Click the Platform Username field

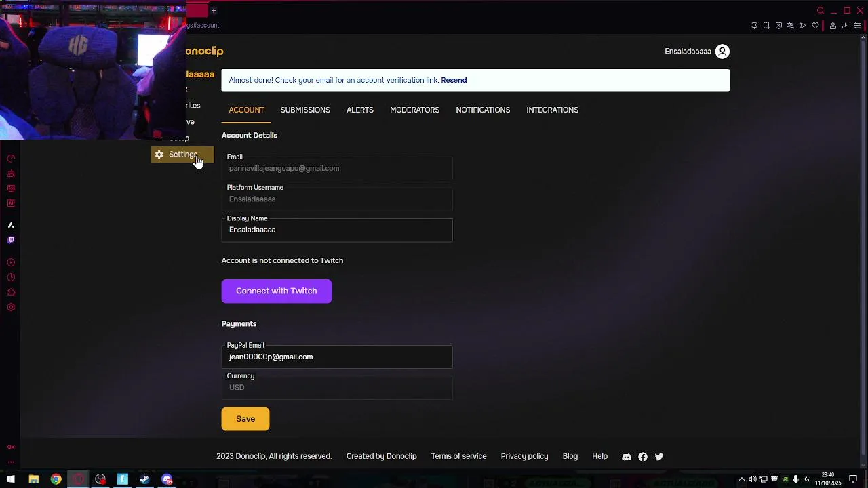point(337,199)
